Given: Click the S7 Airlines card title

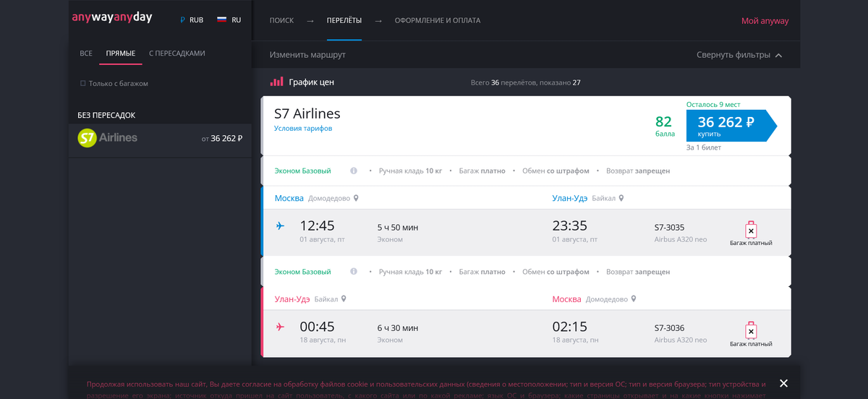Looking at the screenshot, I should coord(307,113).
